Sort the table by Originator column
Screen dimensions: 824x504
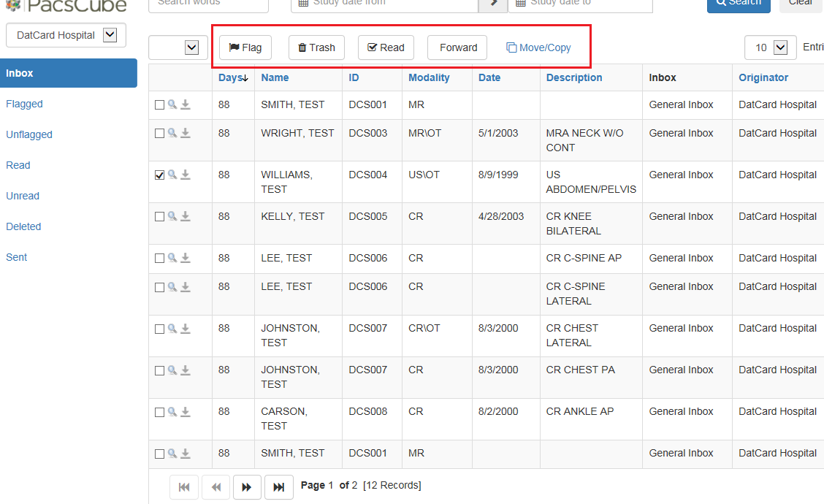(763, 77)
